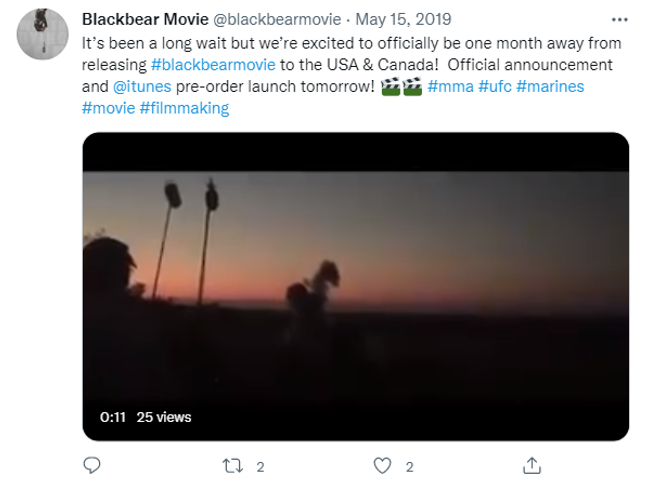Follow the #filmmaking hashtag link
Image resolution: width=667 pixels, height=480 pixels.
184,108
